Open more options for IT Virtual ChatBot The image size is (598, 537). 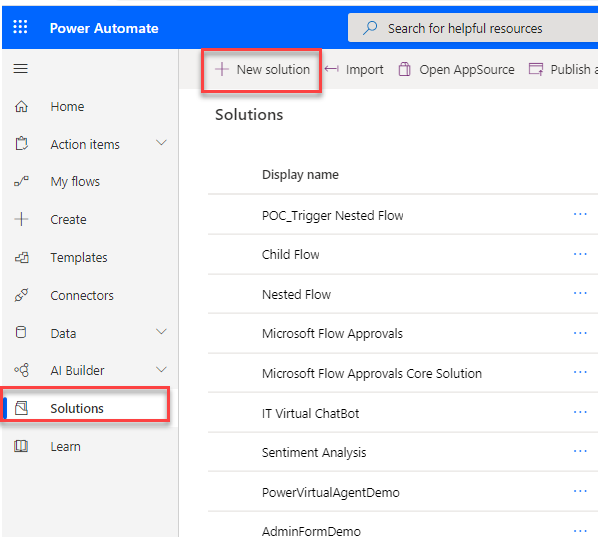[580, 412]
